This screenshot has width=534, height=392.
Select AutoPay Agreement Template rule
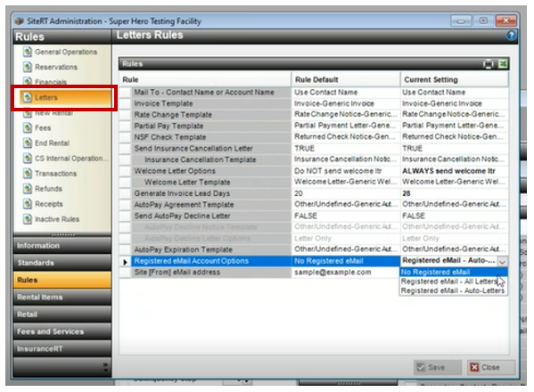[x=211, y=205]
